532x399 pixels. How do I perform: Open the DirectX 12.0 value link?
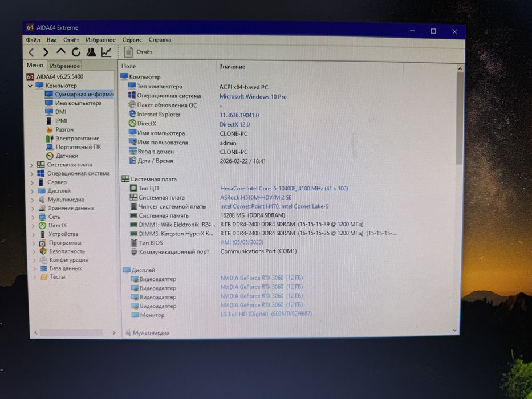click(x=235, y=124)
